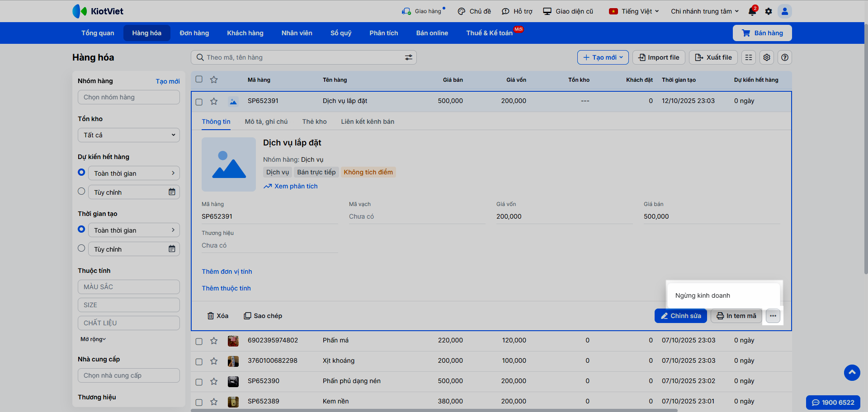Switch to the Thẻ kho tab
868x412 pixels.
click(314, 122)
